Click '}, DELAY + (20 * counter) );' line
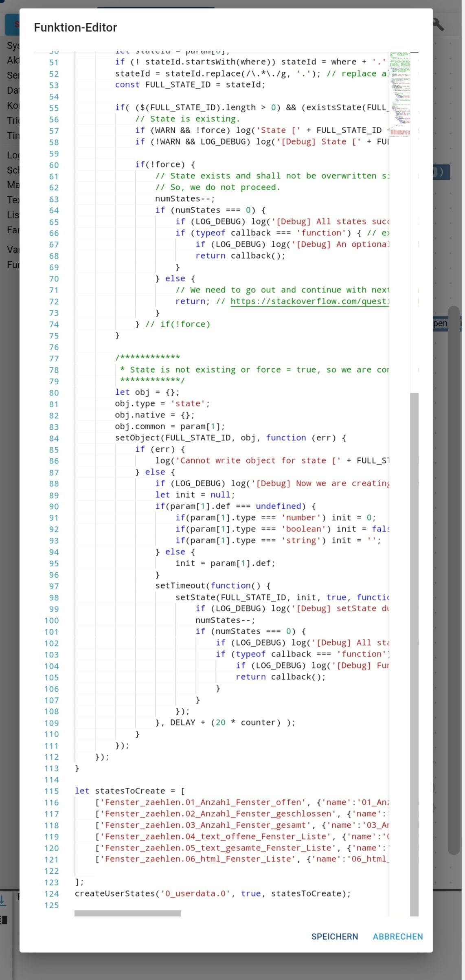465x980 pixels. (225, 723)
